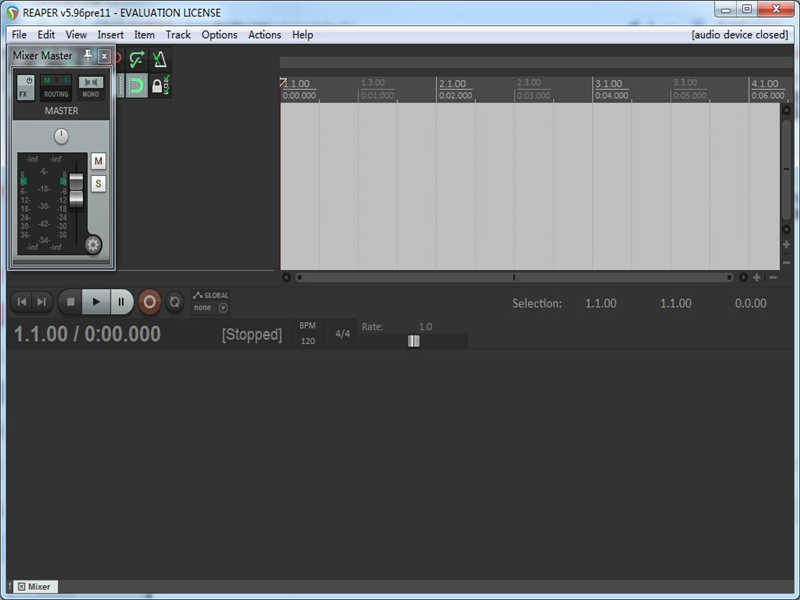The width and height of the screenshot is (800, 600).
Task: Click the vertical arrange scrollbar
Action: coord(787,170)
